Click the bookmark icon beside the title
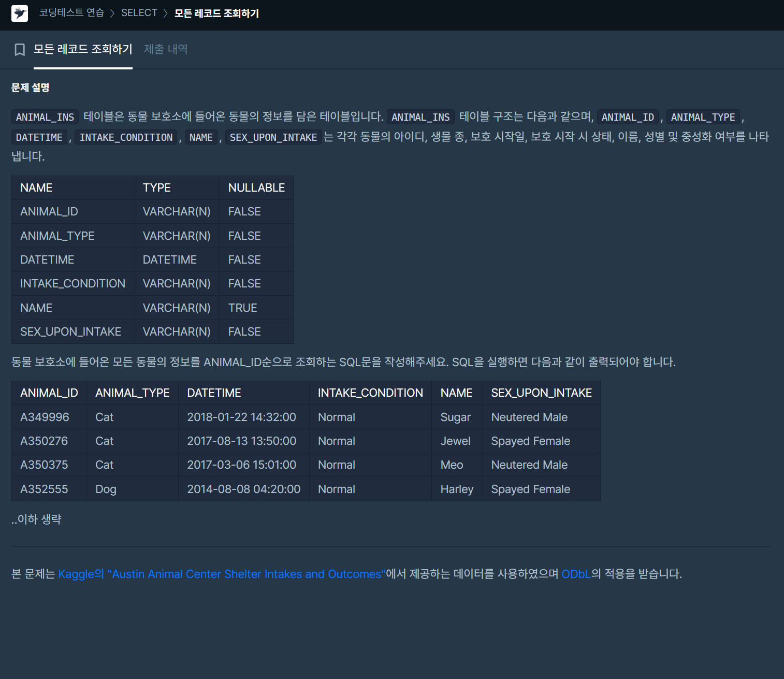Viewport: 784px width, 679px height. [x=20, y=50]
